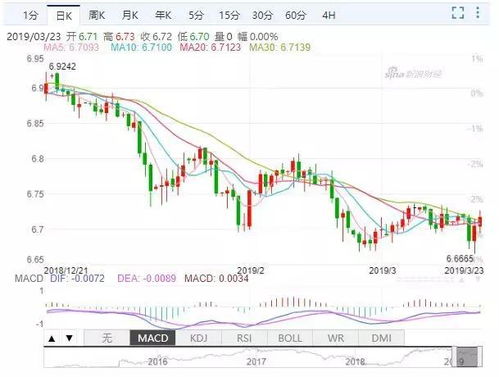This screenshot has width=499, height=377.
Task: Click the 6.8 price axis label
Action: point(37,159)
